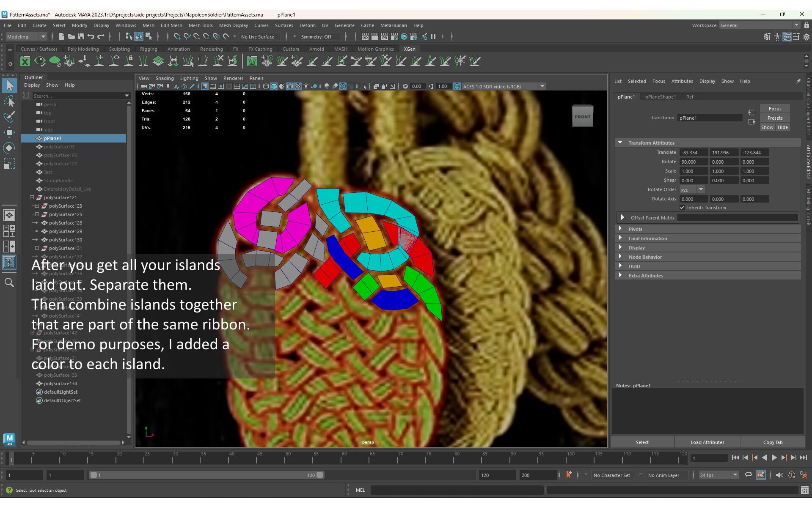Click the range slider end handle at 120
The image size is (812, 507).
pos(320,475)
